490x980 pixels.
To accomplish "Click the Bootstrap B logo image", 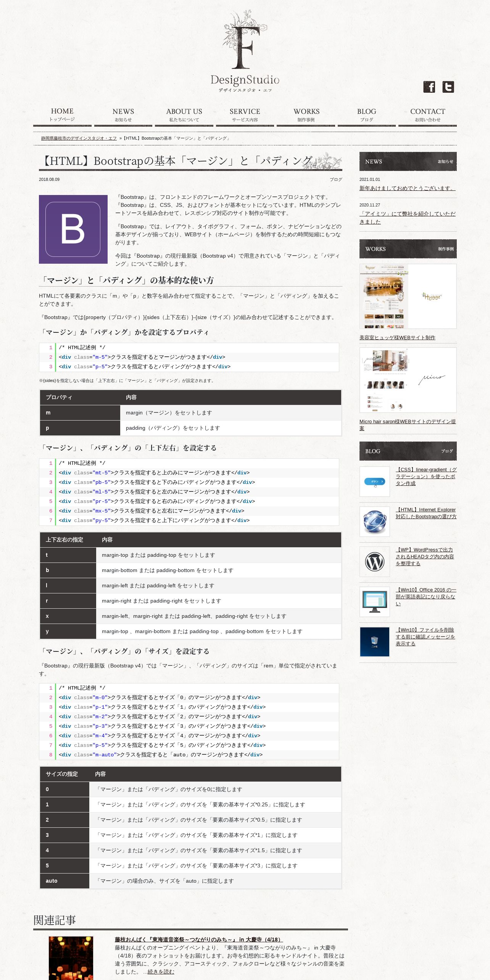I will coord(73,229).
